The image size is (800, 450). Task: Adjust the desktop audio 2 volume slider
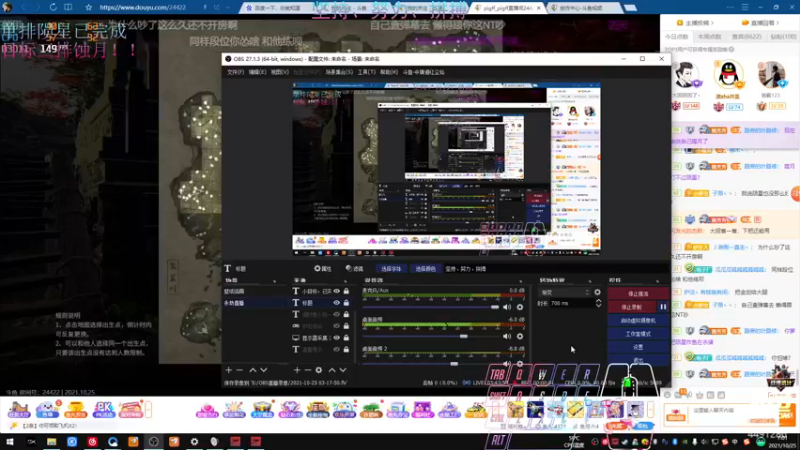click(x=431, y=364)
